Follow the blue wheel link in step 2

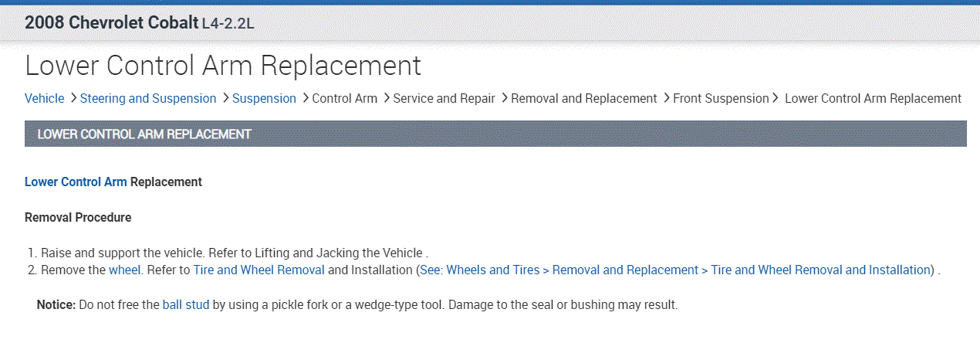[124, 270]
